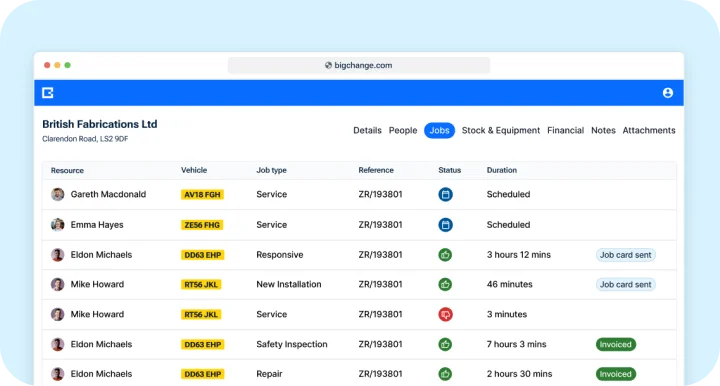Switch to the People tab
Viewport: 720px width, 386px height.
pos(403,130)
